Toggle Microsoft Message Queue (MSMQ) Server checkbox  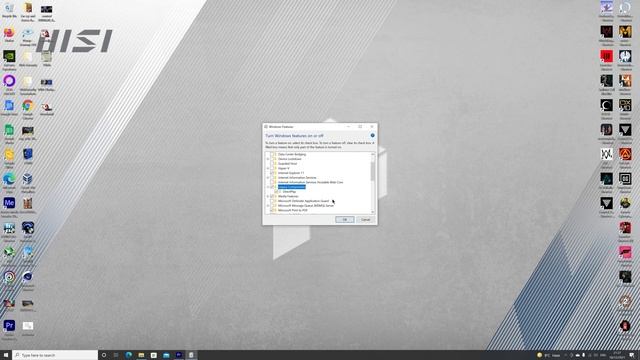click(272, 206)
